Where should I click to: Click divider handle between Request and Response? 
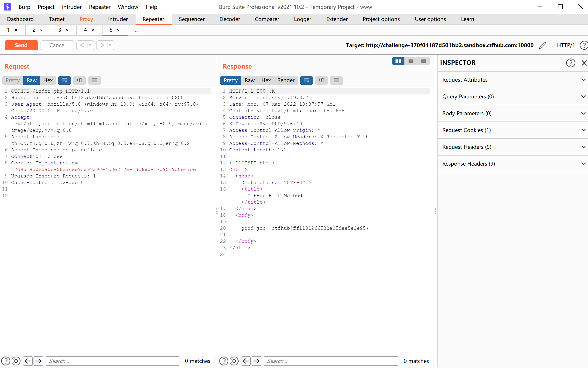pos(217,211)
